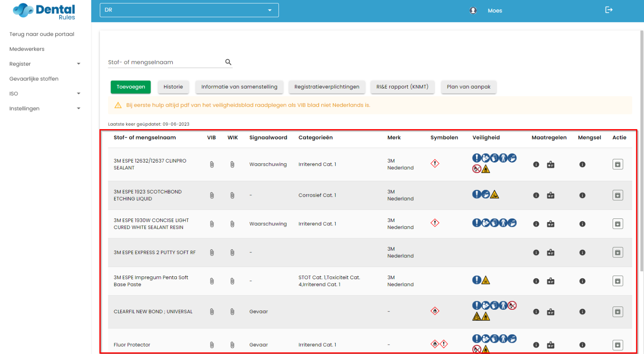The width and height of the screenshot is (644, 354).
Task: Open VIB attachment for 3M ESPE 12632/12637 CLINPRO SEALANT
Action: pos(212,165)
